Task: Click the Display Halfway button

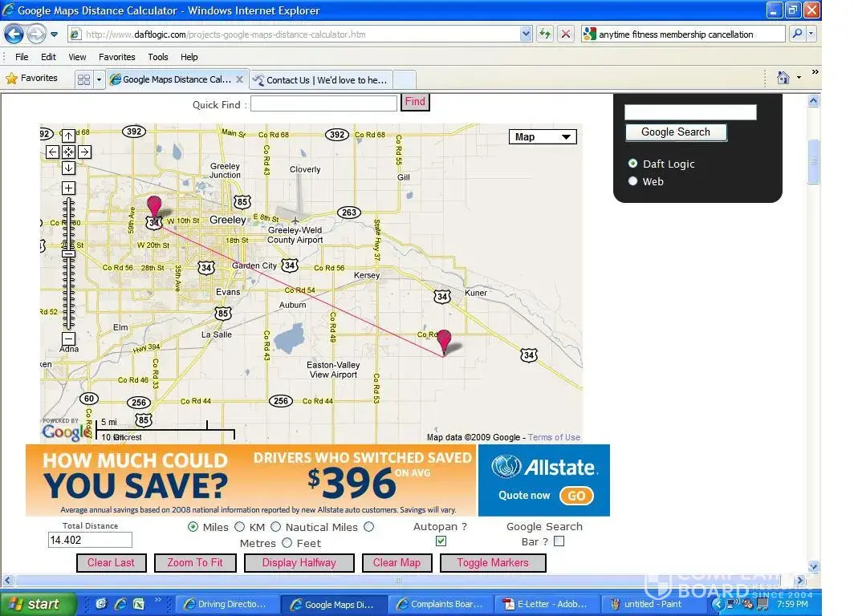Action: click(299, 563)
